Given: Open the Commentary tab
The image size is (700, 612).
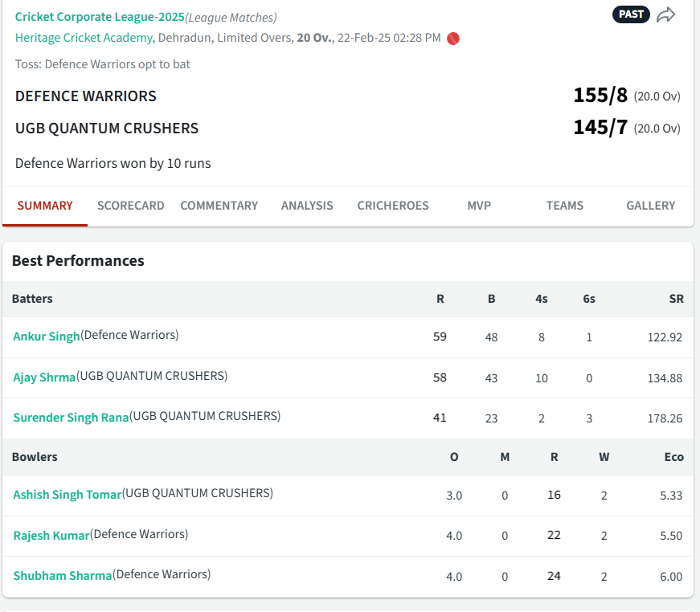Looking at the screenshot, I should [219, 206].
